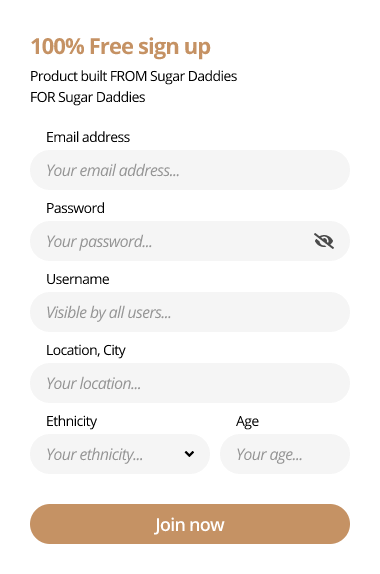Click the Ethnicity label

[71, 421]
